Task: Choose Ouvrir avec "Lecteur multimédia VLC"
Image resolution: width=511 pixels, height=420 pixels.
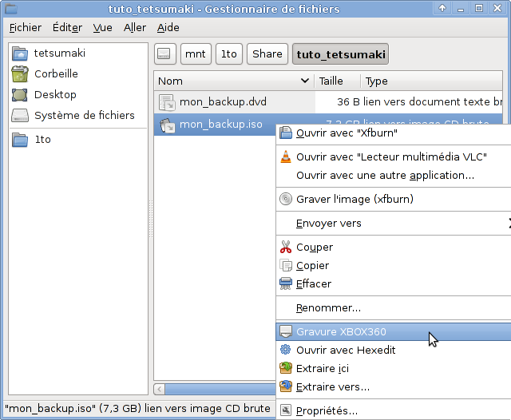Action: [x=394, y=157]
